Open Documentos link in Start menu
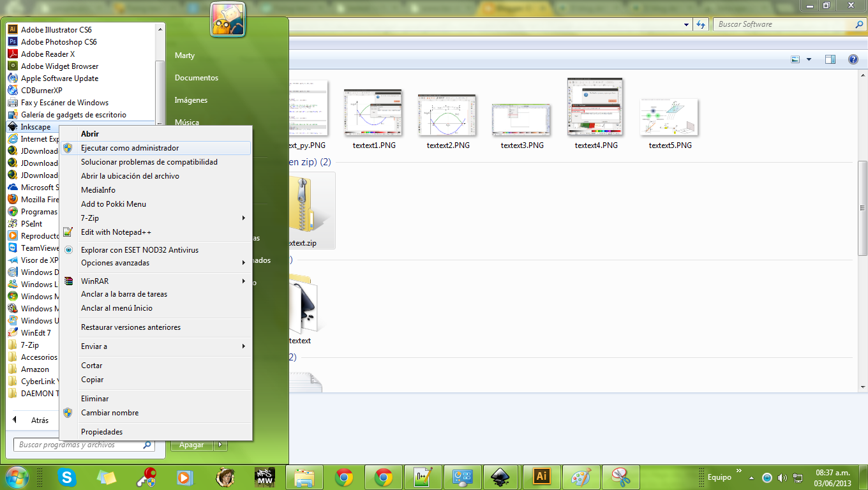Viewport: 868px width, 490px height. coord(197,78)
